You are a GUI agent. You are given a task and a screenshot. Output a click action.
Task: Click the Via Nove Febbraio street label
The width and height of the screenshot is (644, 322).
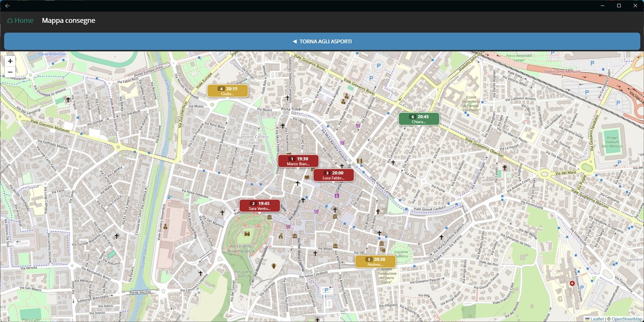pos(195,194)
